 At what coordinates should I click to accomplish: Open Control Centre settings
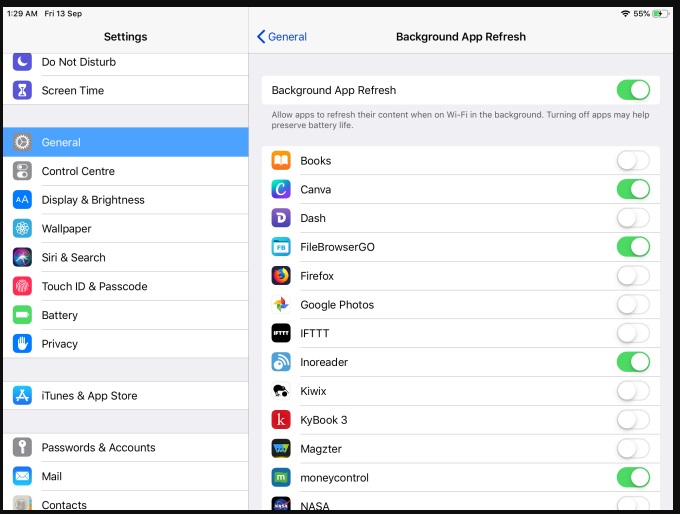point(126,171)
